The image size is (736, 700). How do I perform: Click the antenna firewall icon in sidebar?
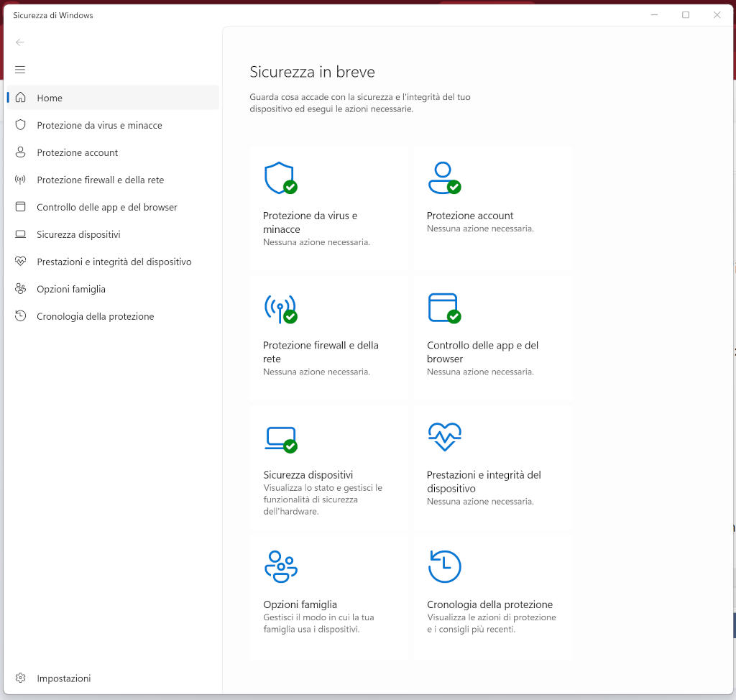(20, 180)
